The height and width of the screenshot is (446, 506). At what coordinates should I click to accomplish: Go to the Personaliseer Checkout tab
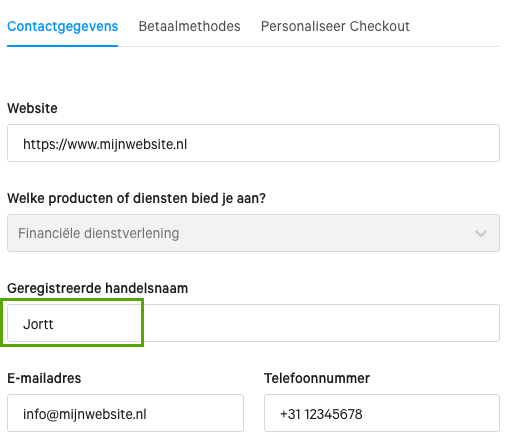pos(335,26)
